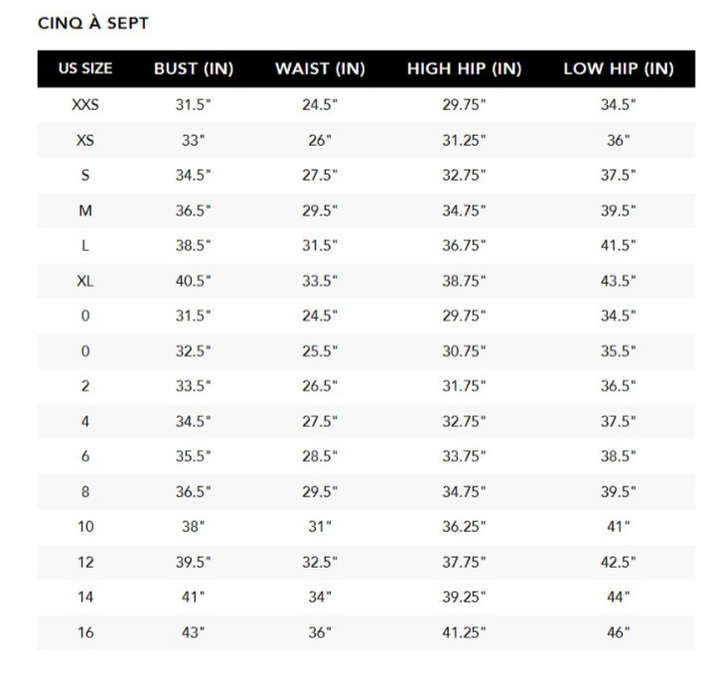Click the US SIZE column header
This screenshot has width=720, height=673.
coord(85,69)
